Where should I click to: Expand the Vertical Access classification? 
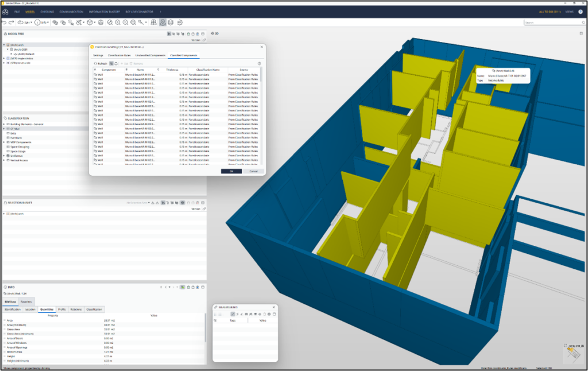pos(4,160)
